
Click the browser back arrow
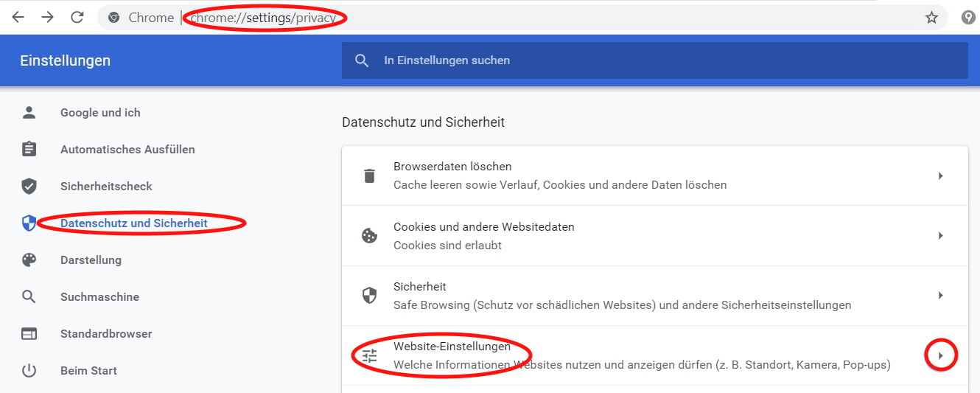(x=18, y=17)
